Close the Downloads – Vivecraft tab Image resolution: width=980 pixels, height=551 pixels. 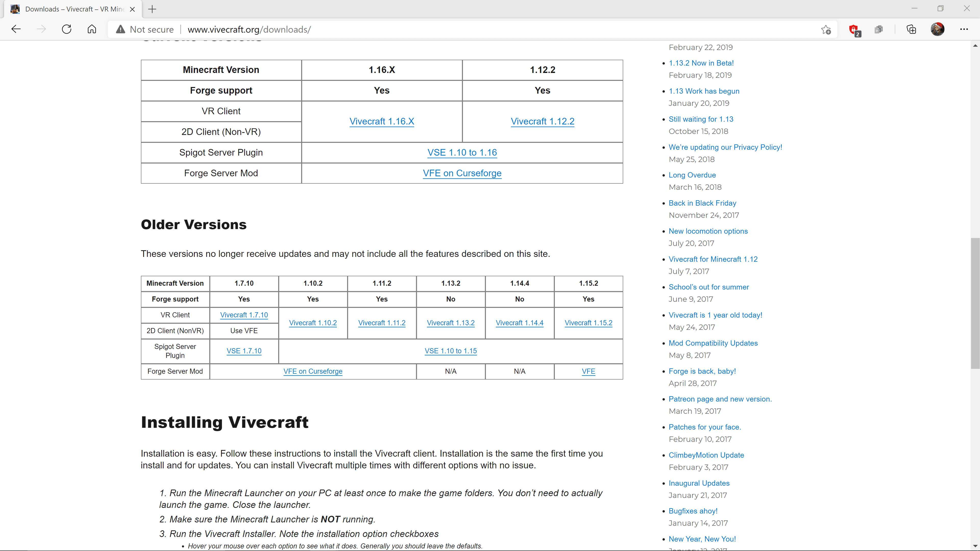click(132, 9)
